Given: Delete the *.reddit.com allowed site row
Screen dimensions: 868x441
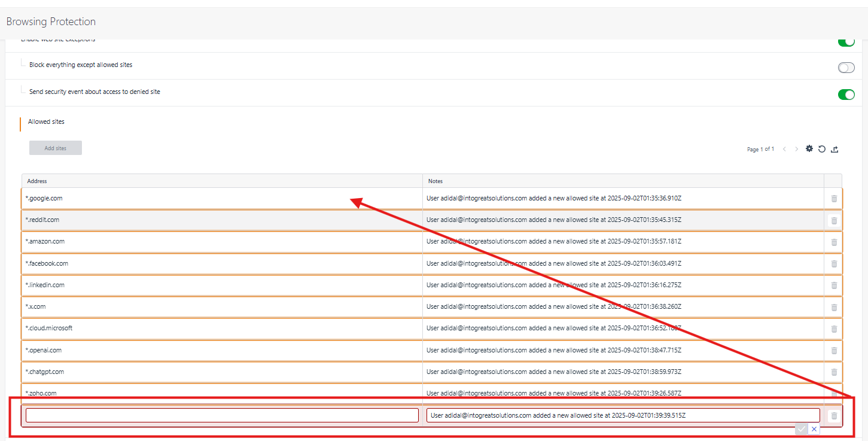Looking at the screenshot, I should click(834, 220).
